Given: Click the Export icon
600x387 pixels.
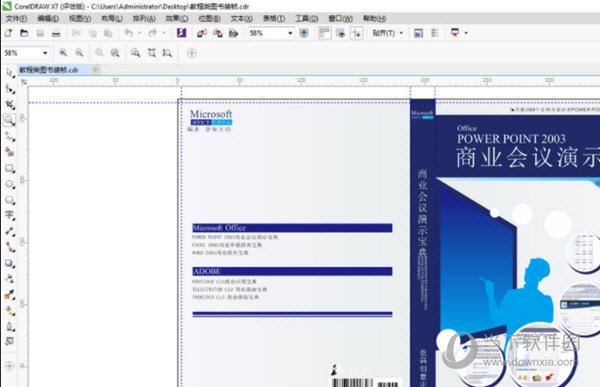Looking at the screenshot, I should tap(218, 33).
